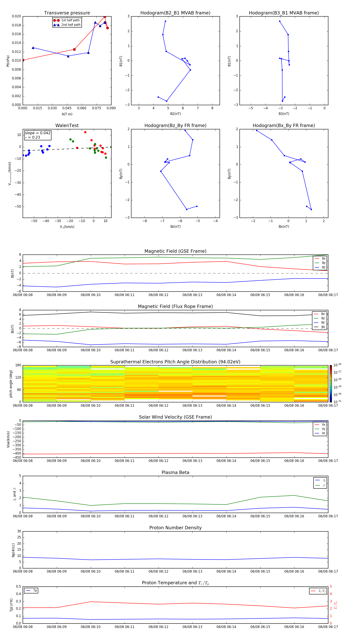The image size is (351, 644).
Task: Click the 'V_A(km/s)' axis label
Action: pyautogui.click(x=67, y=227)
